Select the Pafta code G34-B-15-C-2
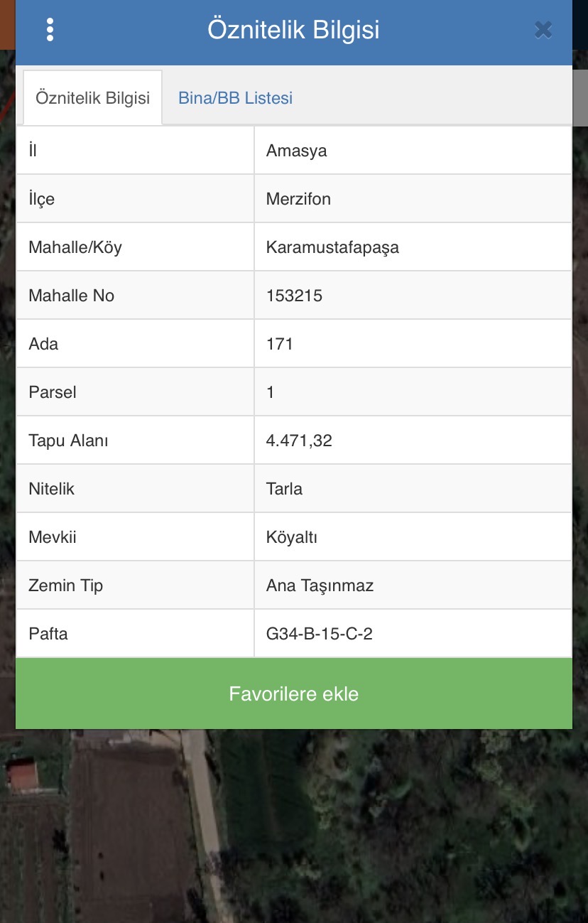Image resolution: width=588 pixels, height=923 pixels. coord(320,634)
